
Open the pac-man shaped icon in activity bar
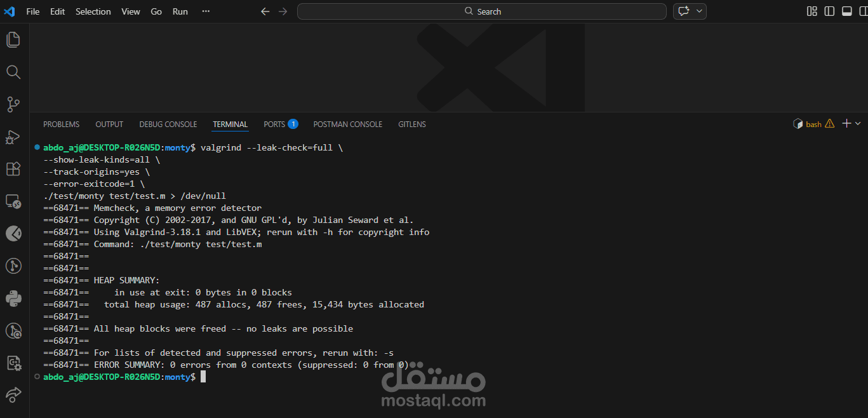click(13, 234)
